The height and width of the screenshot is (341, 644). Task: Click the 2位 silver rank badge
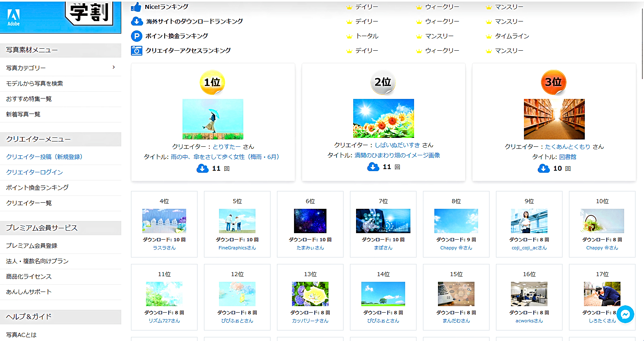click(383, 83)
